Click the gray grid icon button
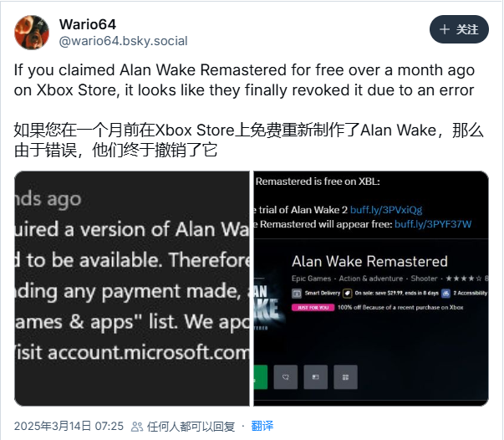The image size is (504, 440). [345, 377]
